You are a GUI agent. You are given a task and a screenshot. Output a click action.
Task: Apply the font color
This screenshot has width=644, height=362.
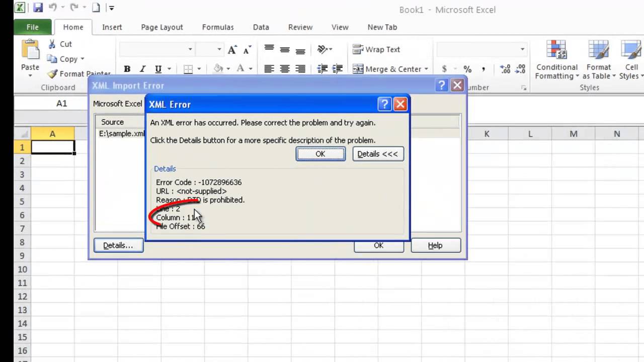240,69
